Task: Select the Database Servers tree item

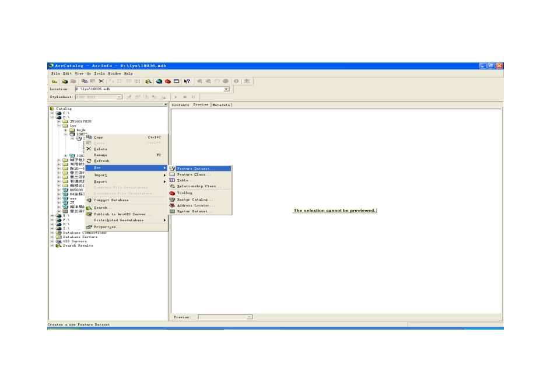Action: [80, 237]
